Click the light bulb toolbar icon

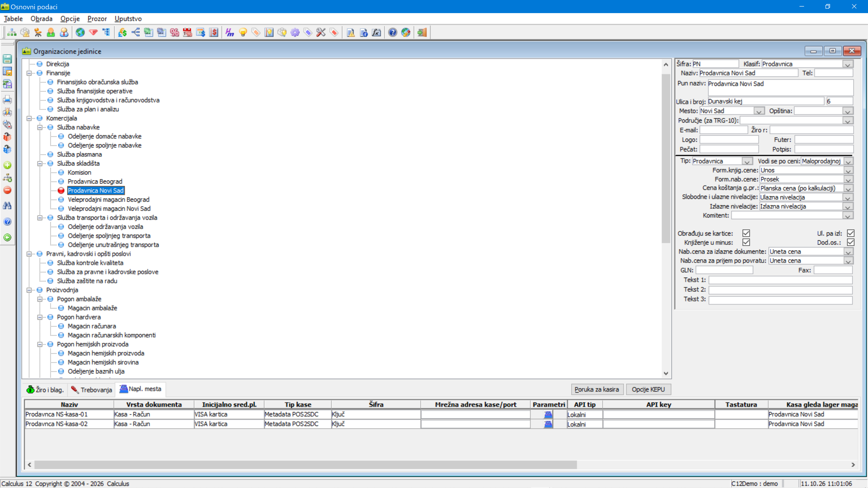[x=243, y=32]
